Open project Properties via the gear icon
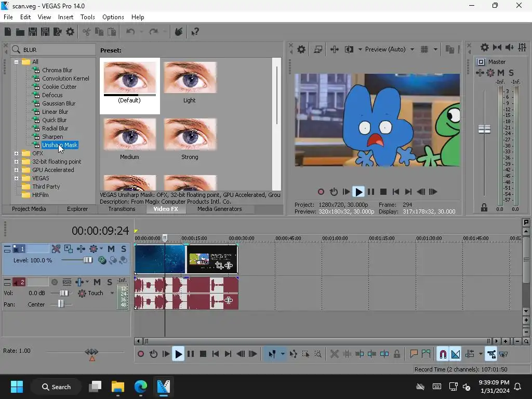The height and width of the screenshot is (399, 532). click(70, 32)
